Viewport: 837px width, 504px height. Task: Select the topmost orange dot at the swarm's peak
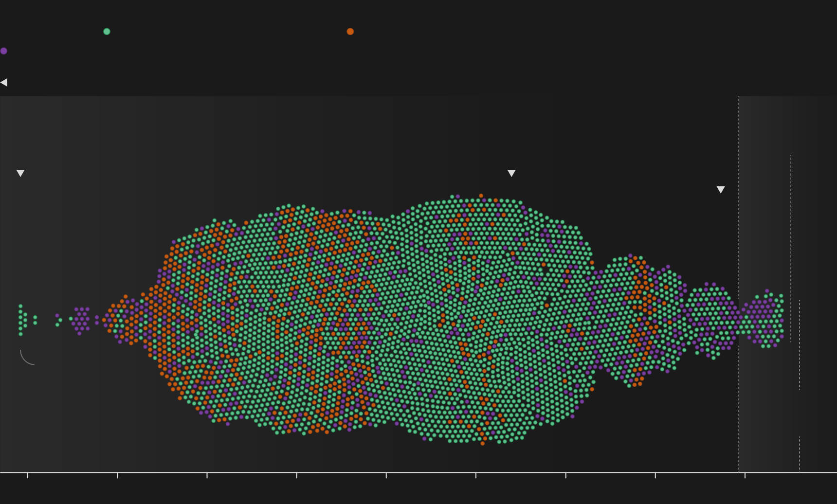481,196
